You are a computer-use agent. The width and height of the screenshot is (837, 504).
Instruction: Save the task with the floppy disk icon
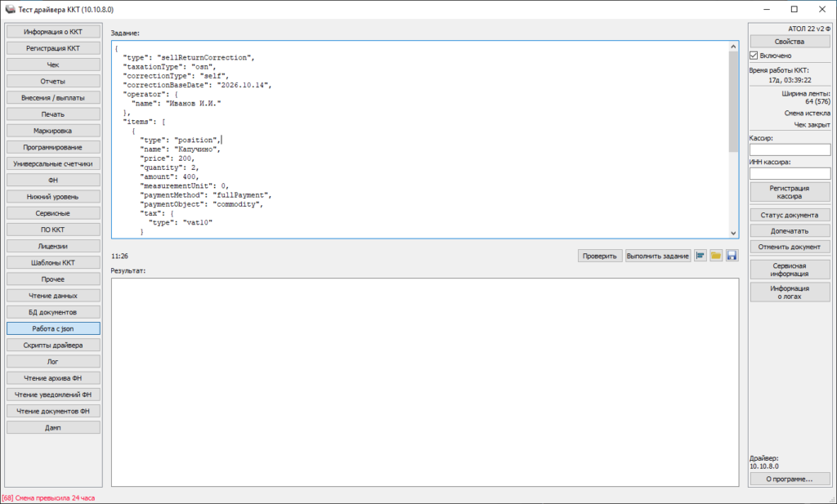tap(732, 256)
